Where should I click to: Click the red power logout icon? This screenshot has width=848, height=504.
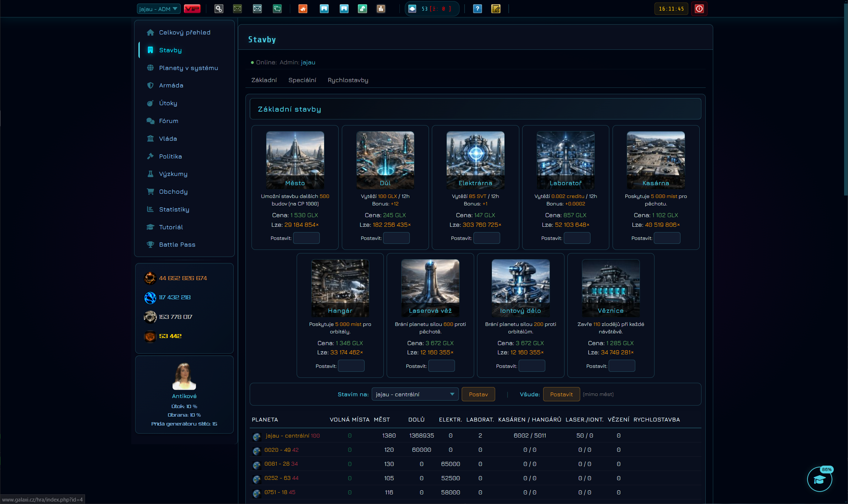(x=699, y=9)
